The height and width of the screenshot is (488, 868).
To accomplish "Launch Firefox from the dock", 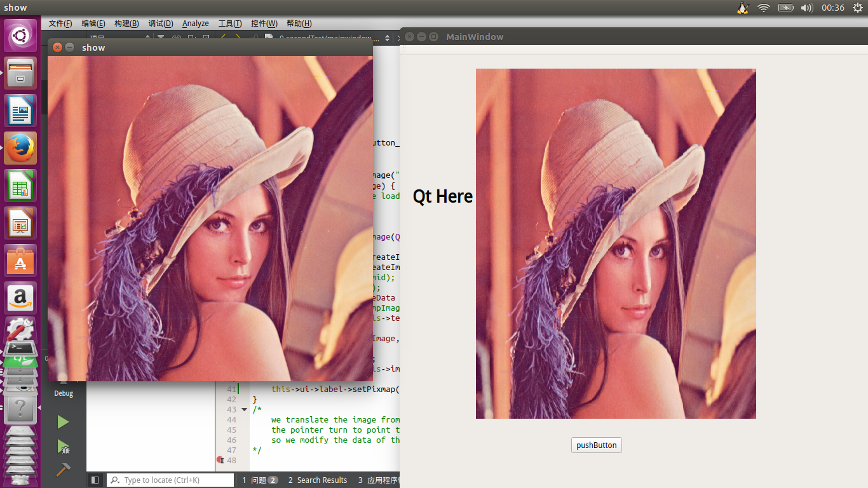I will [20, 148].
